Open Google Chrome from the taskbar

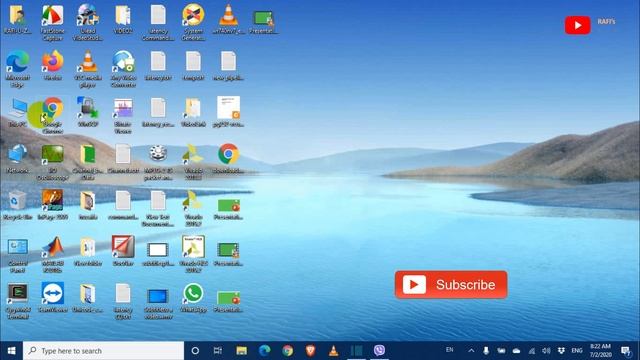pos(287,351)
